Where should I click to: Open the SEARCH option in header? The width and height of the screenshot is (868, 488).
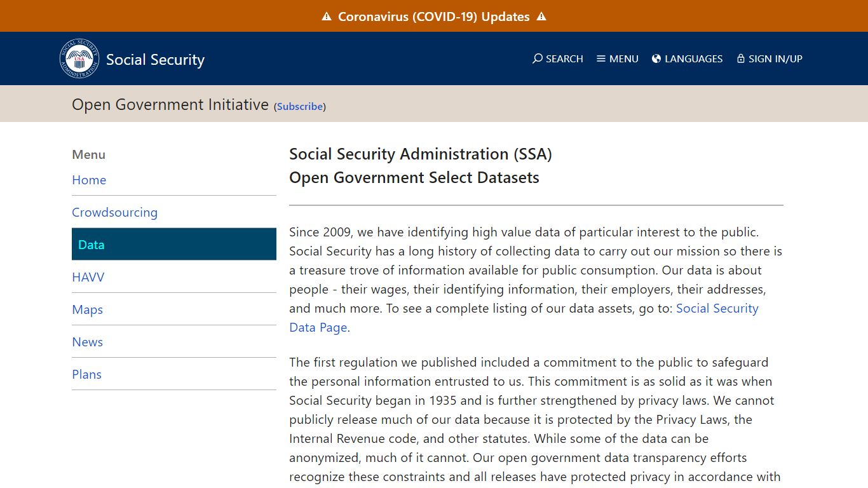558,58
